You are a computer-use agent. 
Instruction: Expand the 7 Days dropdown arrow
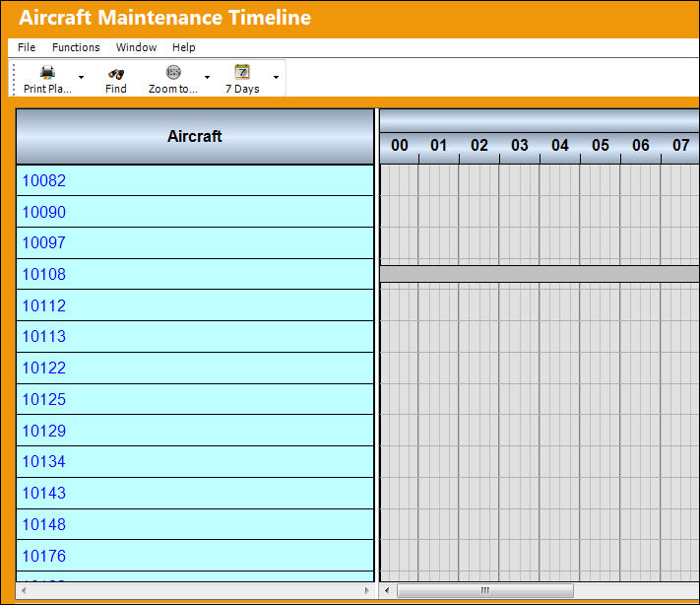(276, 77)
